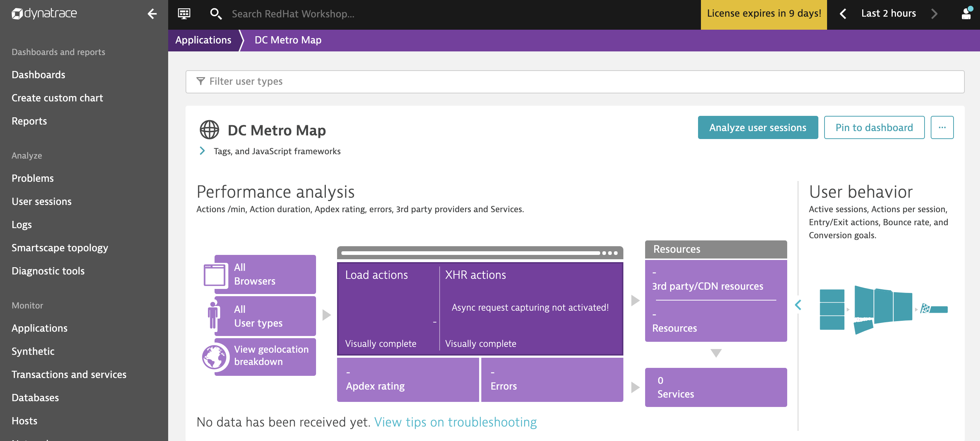Open the Last 2 hours time frame selector

(x=888, y=14)
